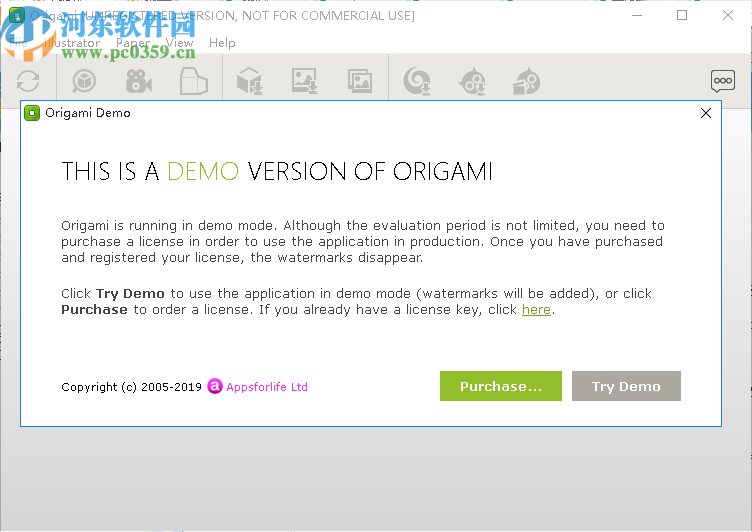The image size is (752, 532).
Task: Click the Boxshot export toolbar icon
Action: point(527,81)
